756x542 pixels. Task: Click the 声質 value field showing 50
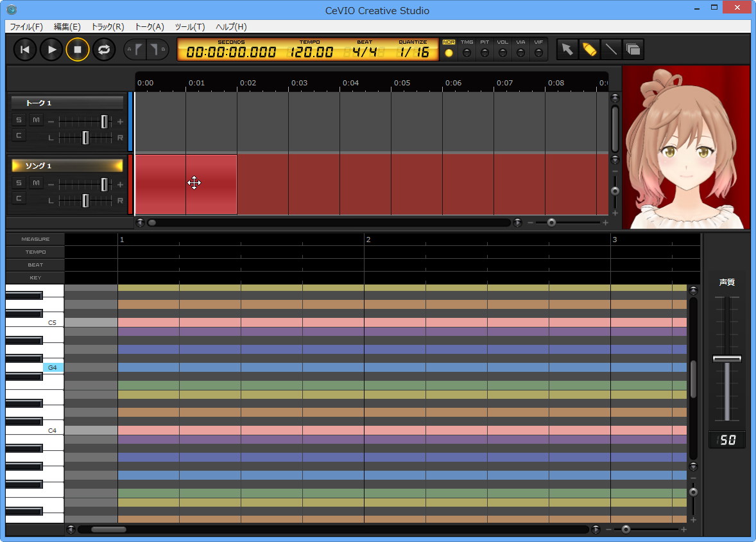click(x=726, y=440)
